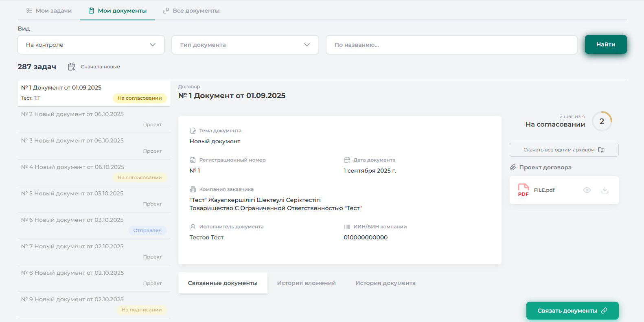The height and width of the screenshot is (322, 644).
Task: Open the История вложений tab
Action: click(x=306, y=283)
